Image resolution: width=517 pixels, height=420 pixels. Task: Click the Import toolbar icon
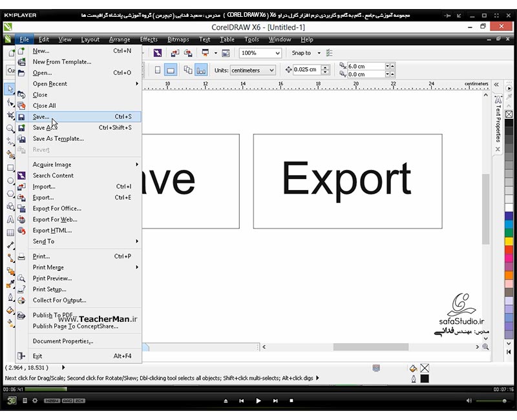[x=174, y=53]
